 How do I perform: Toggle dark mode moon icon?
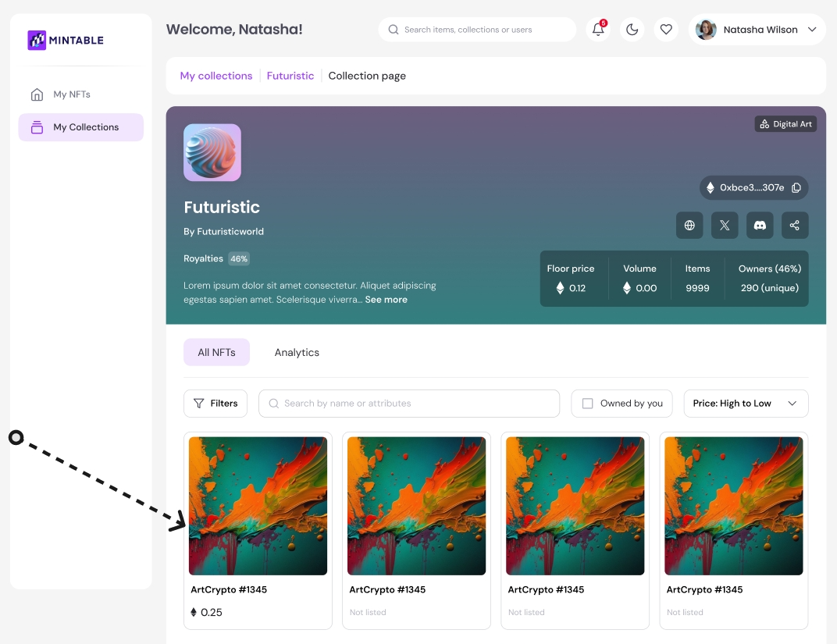click(632, 30)
